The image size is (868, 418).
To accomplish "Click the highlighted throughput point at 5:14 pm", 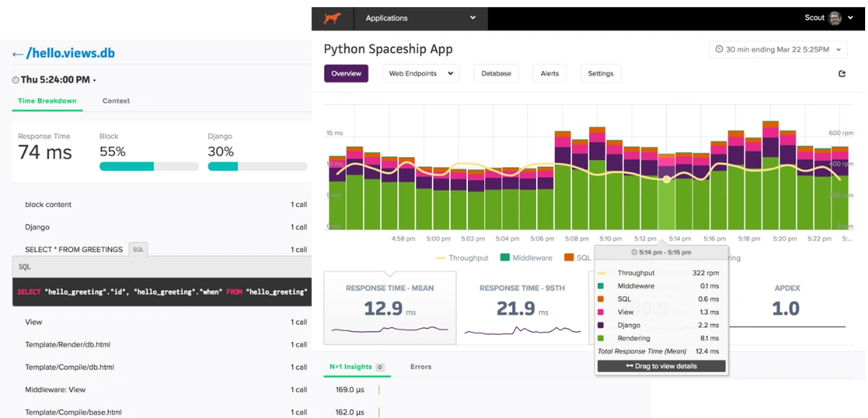I will (x=667, y=179).
